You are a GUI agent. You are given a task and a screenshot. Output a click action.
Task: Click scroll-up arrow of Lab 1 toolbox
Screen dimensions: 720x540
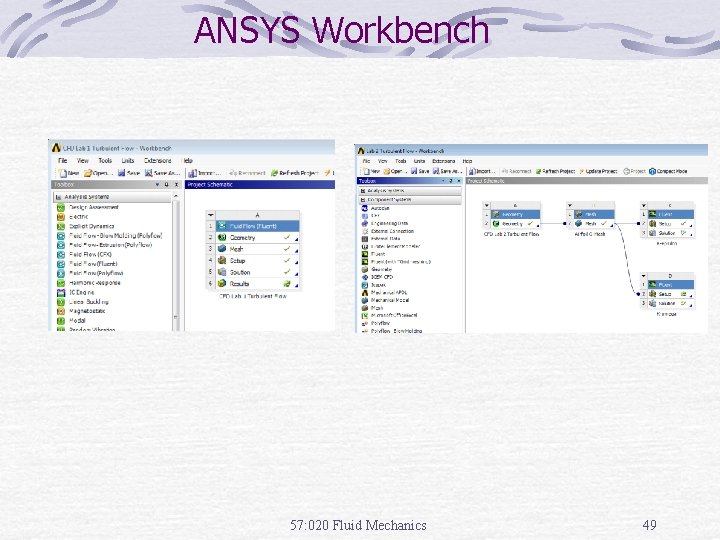[x=176, y=196]
